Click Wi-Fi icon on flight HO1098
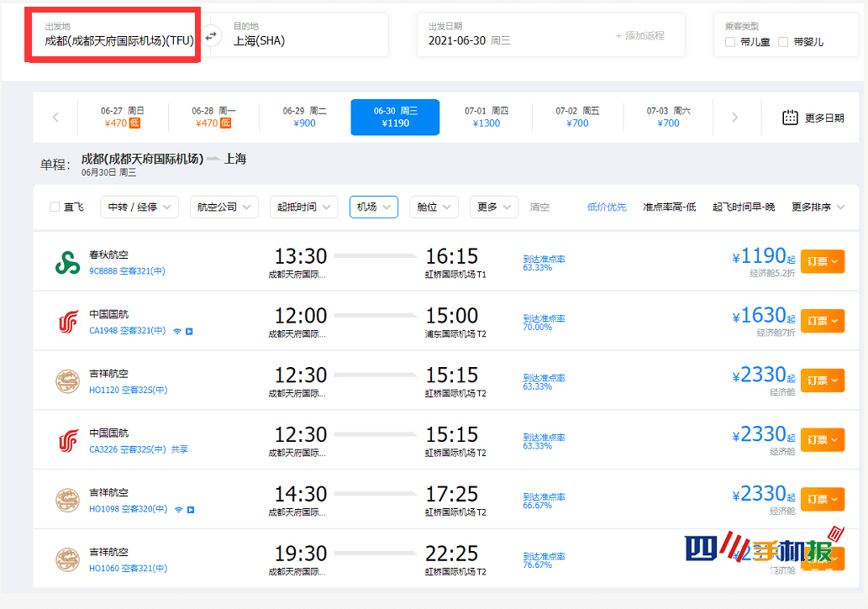868x609 pixels. (178, 509)
